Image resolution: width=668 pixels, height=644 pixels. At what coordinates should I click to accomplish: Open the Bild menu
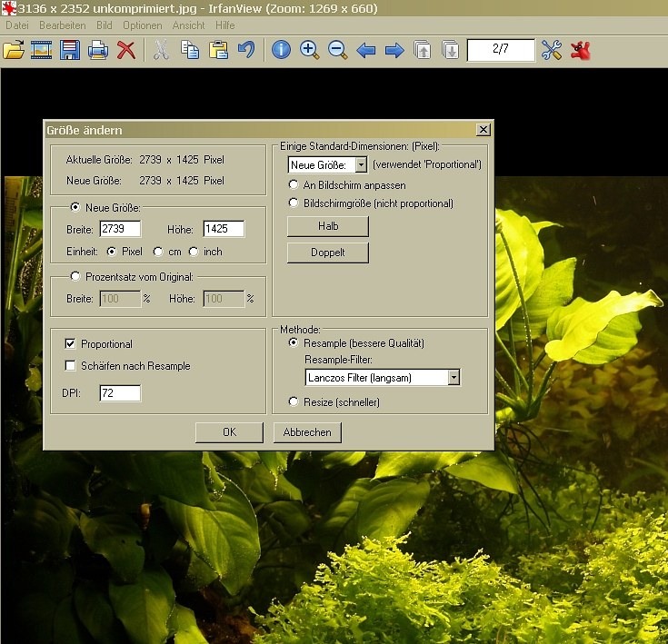click(x=105, y=25)
